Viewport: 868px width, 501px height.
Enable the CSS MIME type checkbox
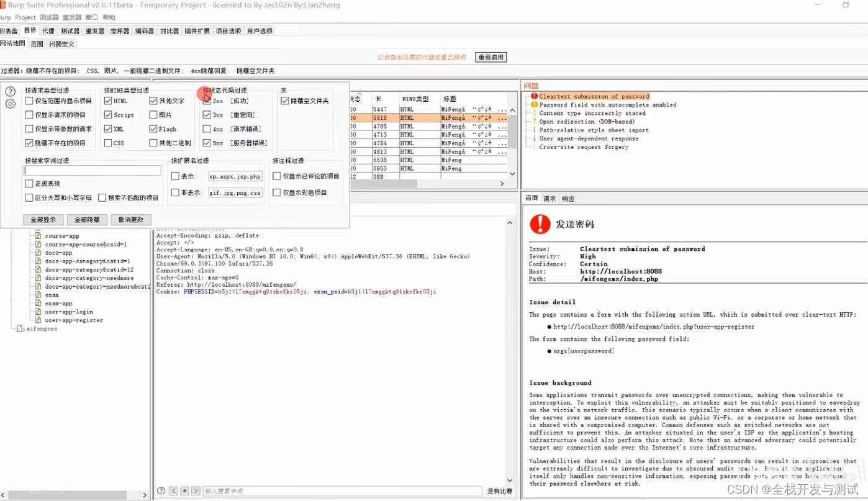click(x=108, y=143)
